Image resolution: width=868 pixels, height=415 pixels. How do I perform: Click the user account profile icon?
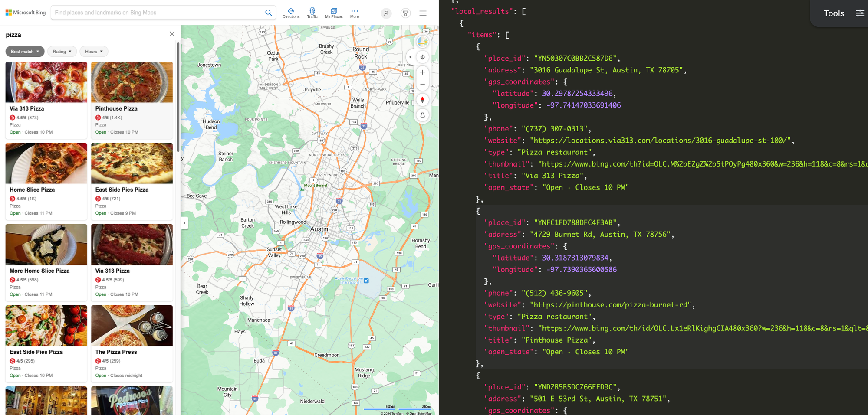(x=386, y=13)
